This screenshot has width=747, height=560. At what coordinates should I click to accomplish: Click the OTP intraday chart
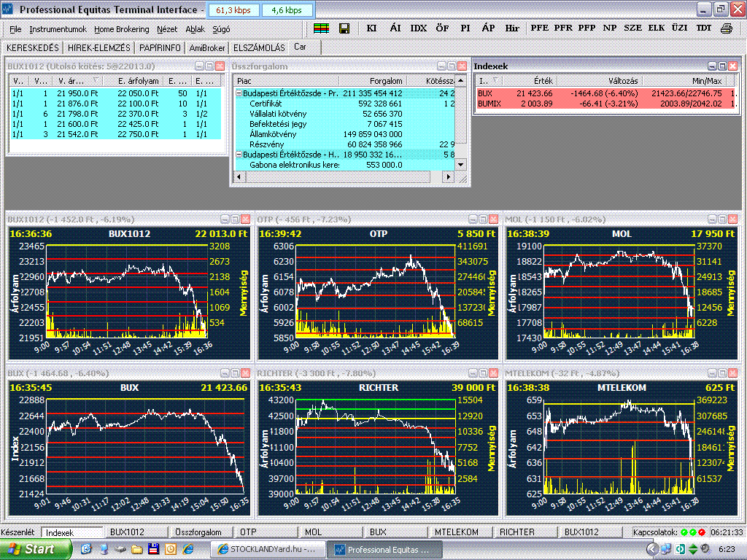point(378,292)
